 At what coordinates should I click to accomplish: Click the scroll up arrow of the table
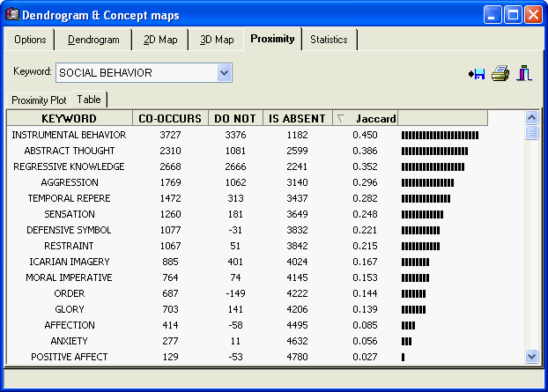(x=531, y=117)
